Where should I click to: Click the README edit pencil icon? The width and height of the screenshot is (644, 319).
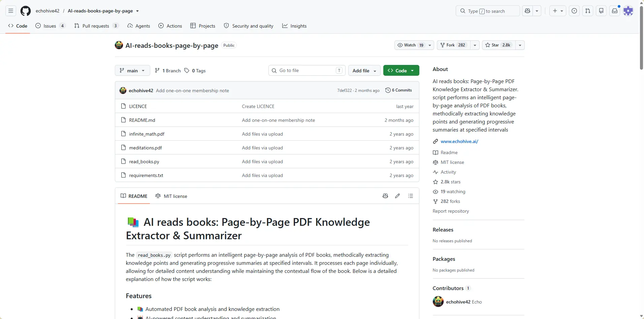(397, 196)
